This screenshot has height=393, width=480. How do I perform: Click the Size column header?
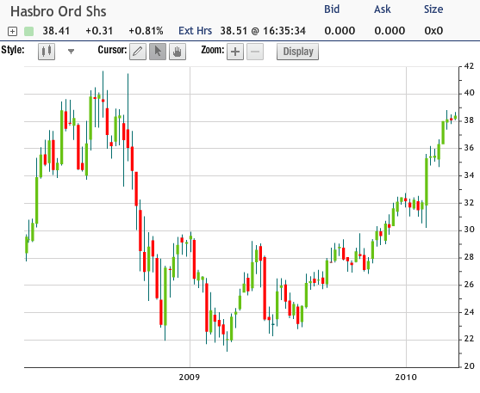433,9
